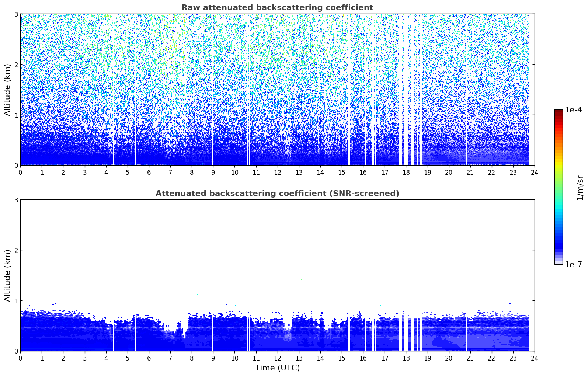Select hour 12 tick on bottom time axis
The height and width of the screenshot is (376, 588).
(x=277, y=358)
